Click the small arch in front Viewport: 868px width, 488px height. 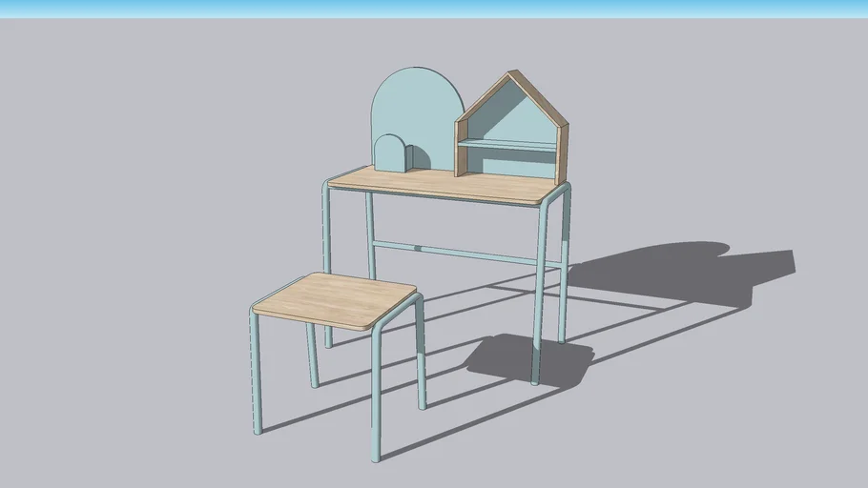[389, 154]
